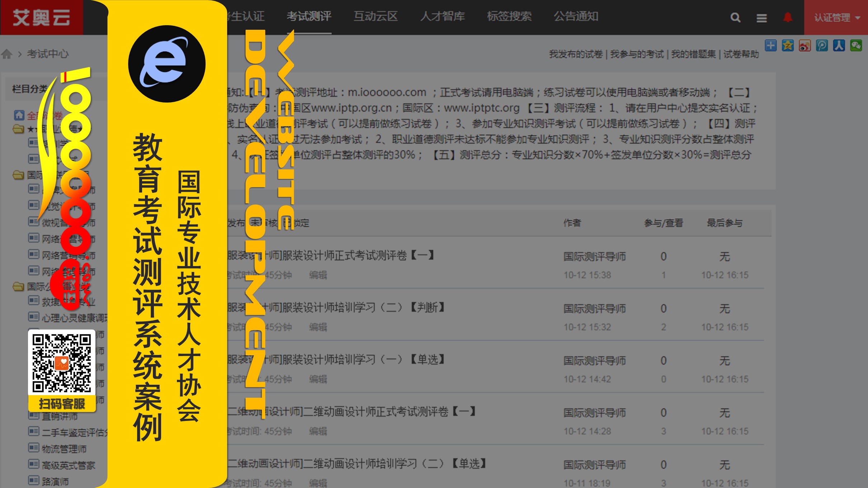Collapse the second 国际 folder in sidebar
The width and height of the screenshot is (868, 488).
pyautogui.click(x=19, y=175)
